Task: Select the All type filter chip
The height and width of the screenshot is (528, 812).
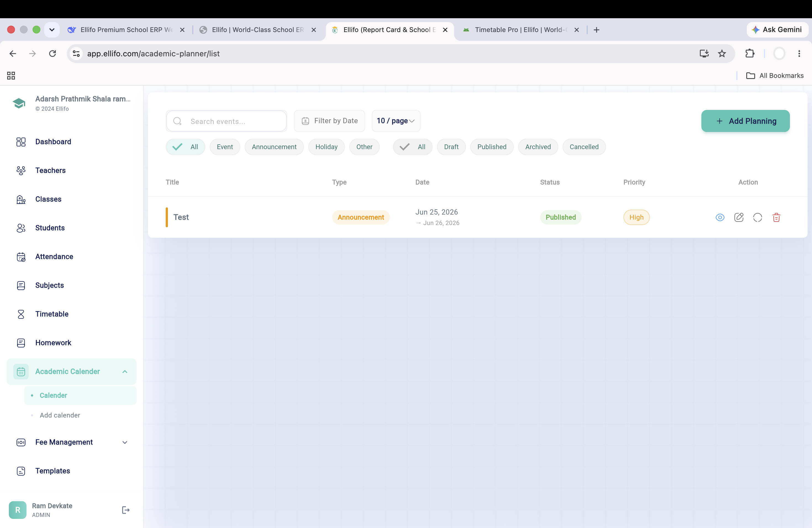Action: click(x=185, y=147)
